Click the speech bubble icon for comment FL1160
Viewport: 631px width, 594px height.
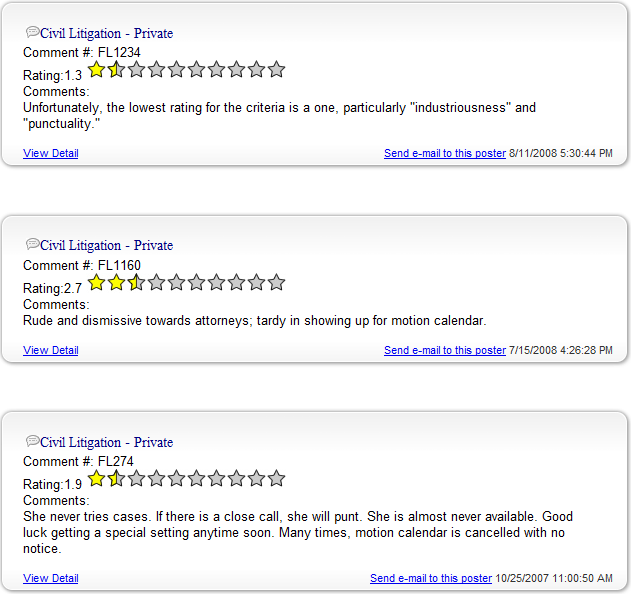click(33, 244)
